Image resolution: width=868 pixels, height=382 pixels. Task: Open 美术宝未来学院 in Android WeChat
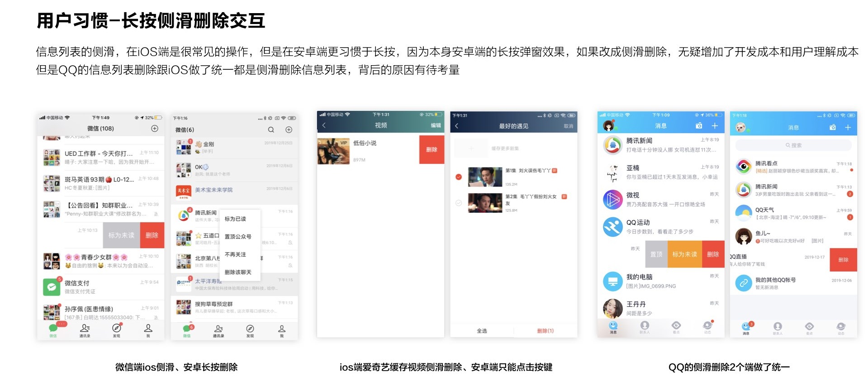[234, 192]
